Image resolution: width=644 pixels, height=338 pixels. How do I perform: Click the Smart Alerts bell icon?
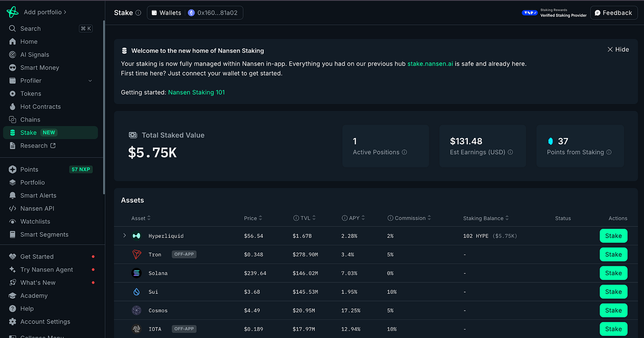point(12,196)
